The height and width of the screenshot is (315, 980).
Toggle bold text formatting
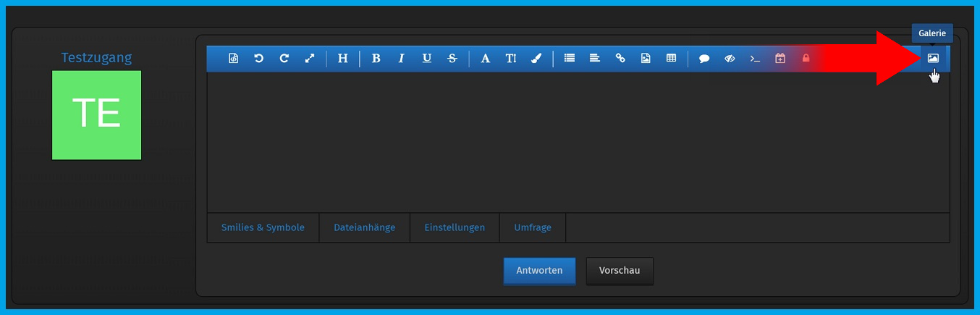(x=376, y=59)
